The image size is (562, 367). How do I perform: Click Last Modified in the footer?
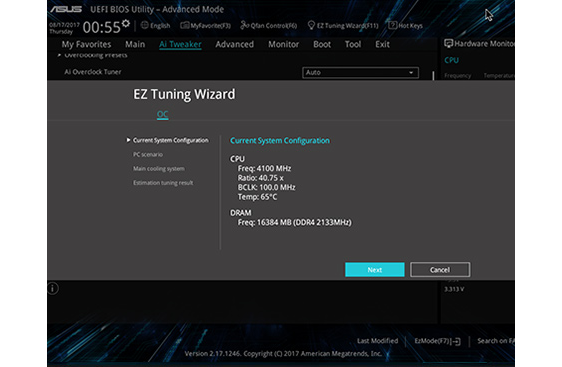(x=377, y=341)
